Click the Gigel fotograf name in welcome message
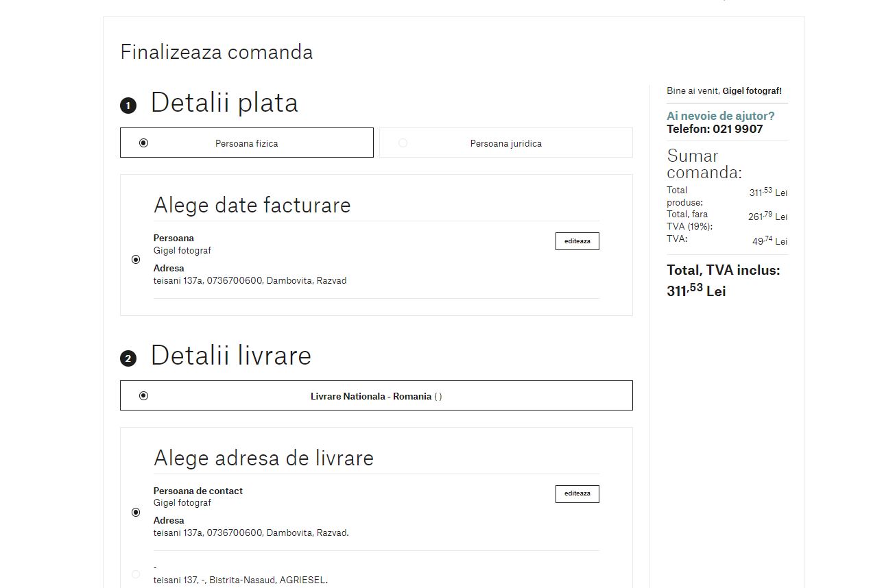The height and width of the screenshot is (588, 895). click(x=752, y=90)
